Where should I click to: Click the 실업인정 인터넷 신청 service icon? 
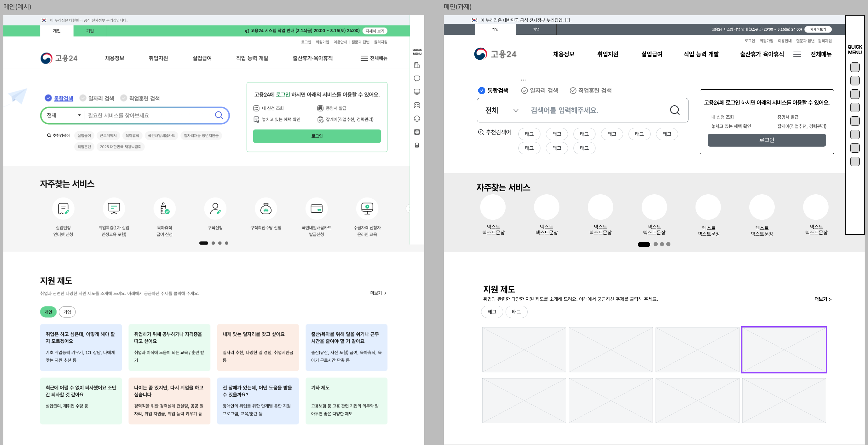point(63,209)
